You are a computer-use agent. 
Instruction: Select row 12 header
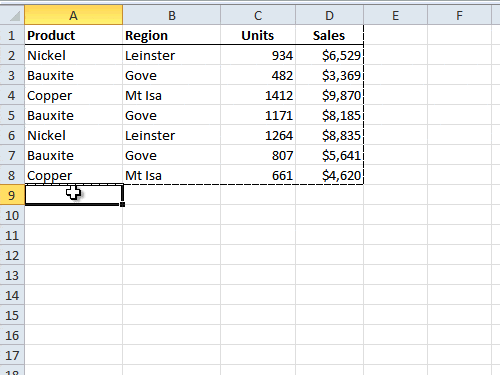click(12, 255)
